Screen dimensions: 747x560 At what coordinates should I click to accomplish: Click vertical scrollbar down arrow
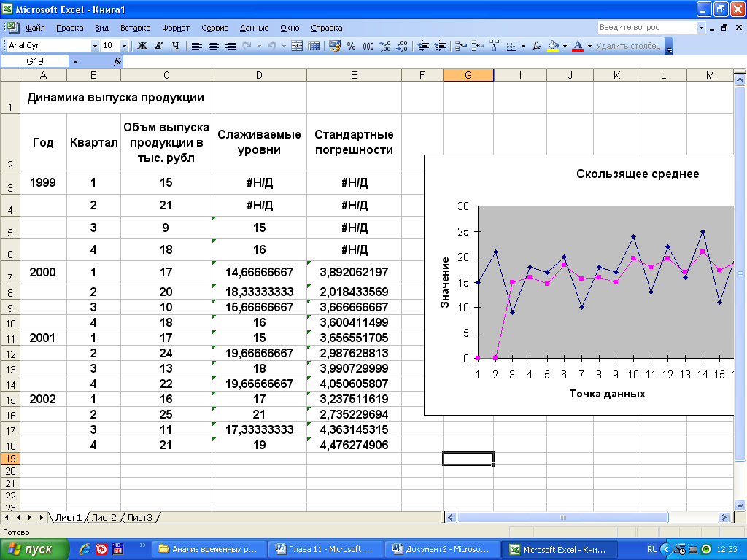click(740, 506)
